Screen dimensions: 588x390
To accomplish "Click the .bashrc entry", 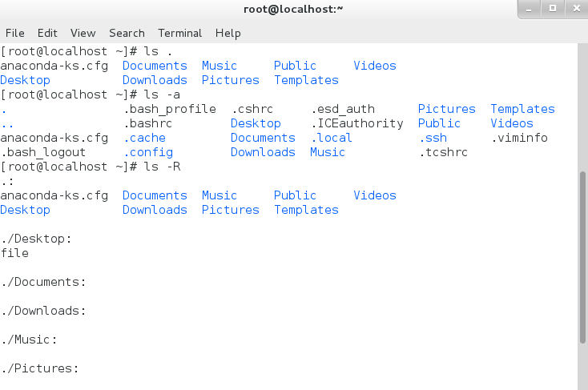I will [147, 123].
